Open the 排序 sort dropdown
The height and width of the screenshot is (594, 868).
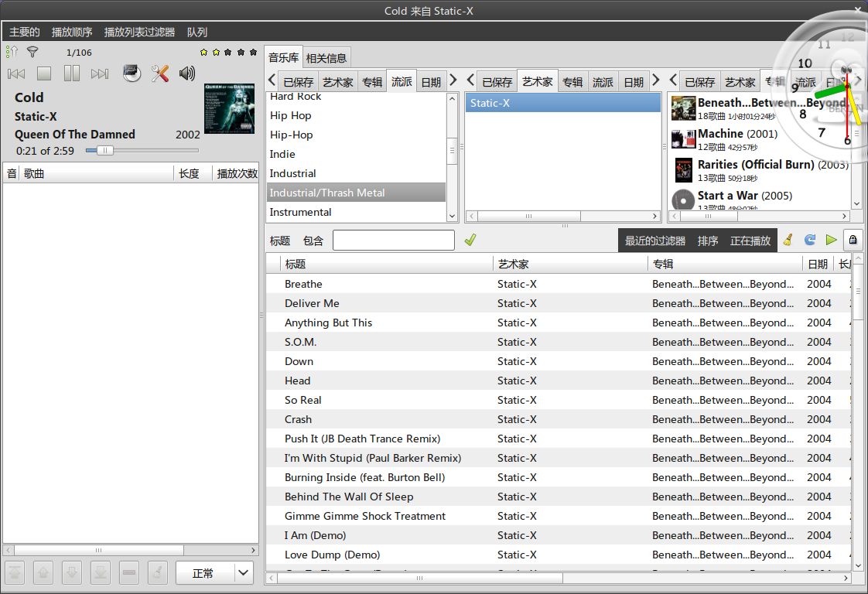tap(707, 241)
